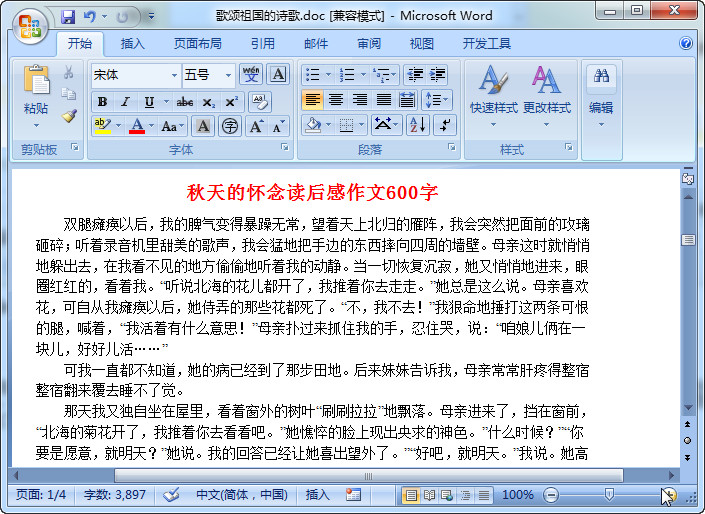This screenshot has width=705, height=514.
Task: Apply Character Border icon
Action: coord(278,74)
